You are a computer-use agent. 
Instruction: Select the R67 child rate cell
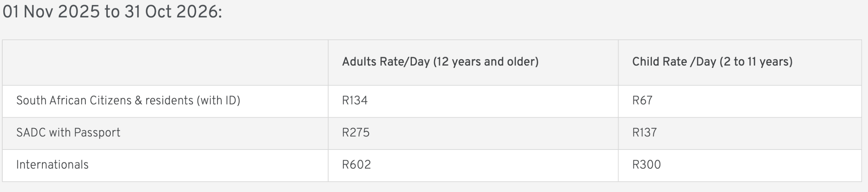[x=642, y=101]
